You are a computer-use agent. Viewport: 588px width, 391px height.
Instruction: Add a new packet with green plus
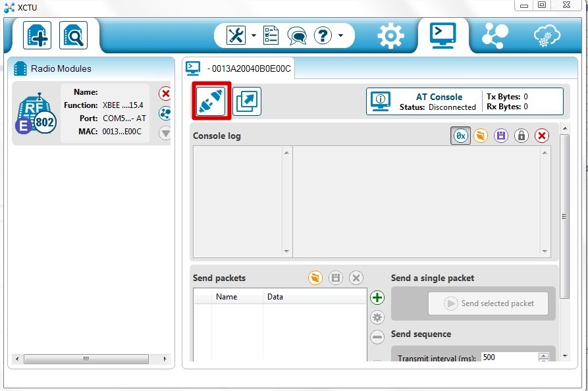pos(377,298)
